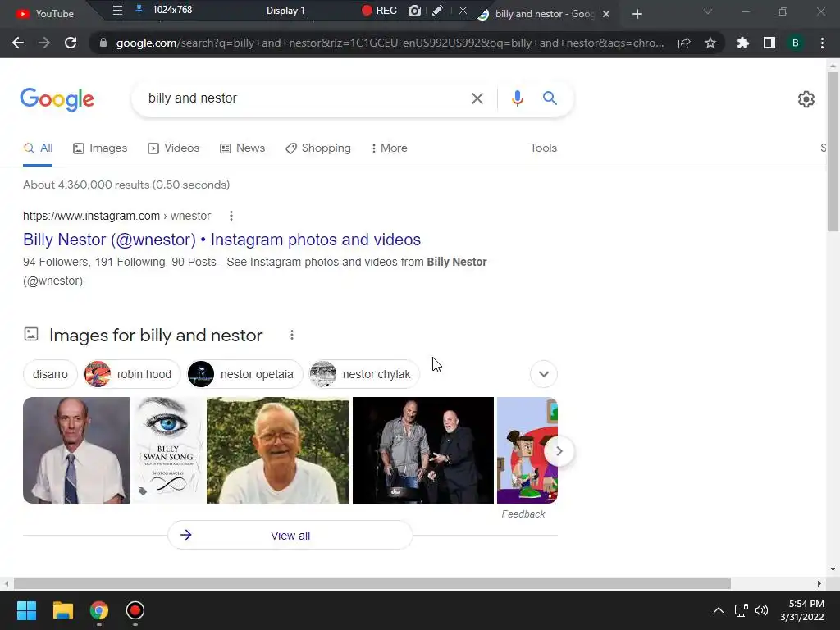This screenshot has width=840, height=630.
Task: Open a new browser tab
Action: click(x=637, y=14)
